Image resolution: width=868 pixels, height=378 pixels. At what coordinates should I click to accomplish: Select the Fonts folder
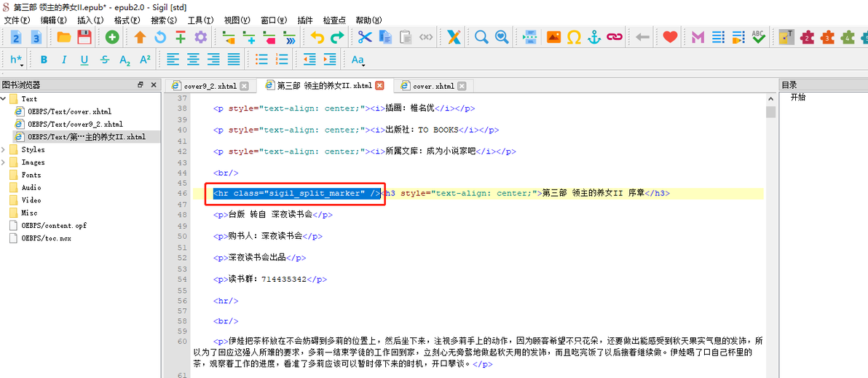(x=31, y=175)
